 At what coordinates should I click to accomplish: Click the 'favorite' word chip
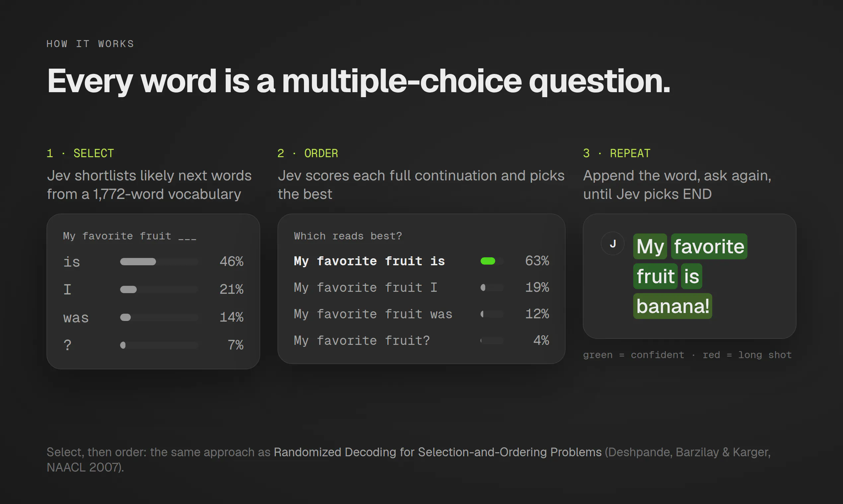tap(709, 246)
